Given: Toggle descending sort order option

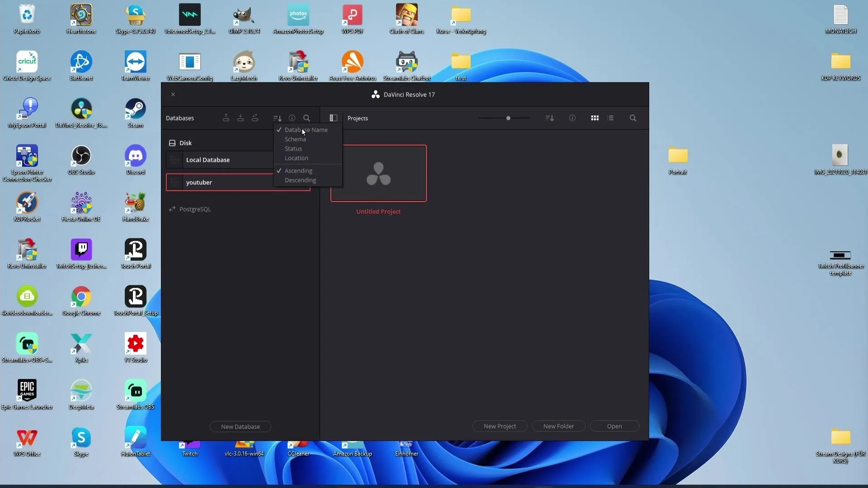Looking at the screenshot, I should coord(301,180).
